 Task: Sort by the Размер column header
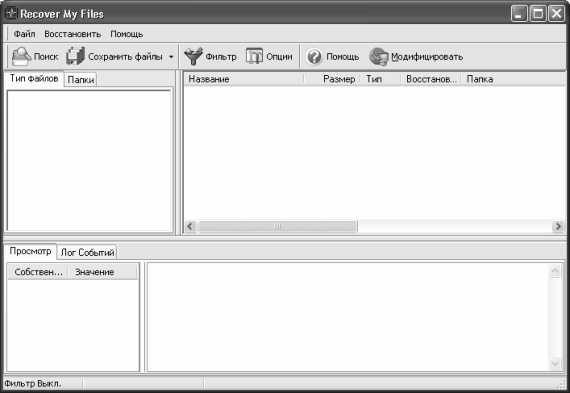pyautogui.click(x=332, y=79)
